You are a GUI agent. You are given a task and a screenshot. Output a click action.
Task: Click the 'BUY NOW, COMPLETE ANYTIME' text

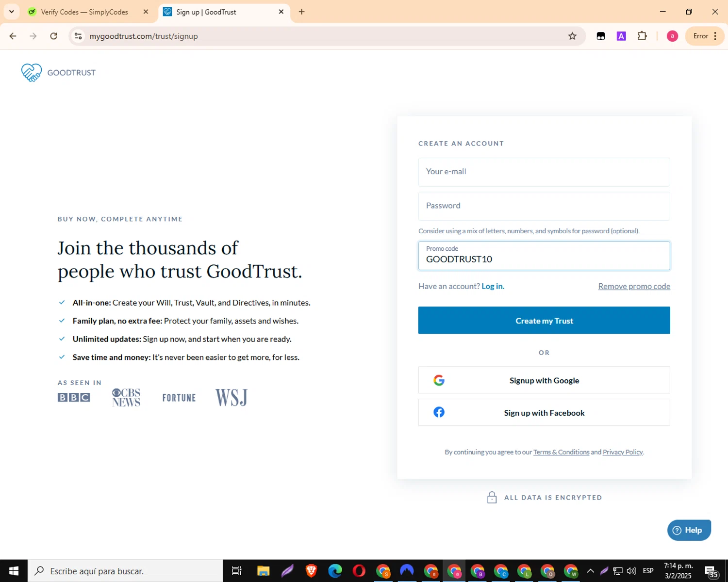coord(120,219)
